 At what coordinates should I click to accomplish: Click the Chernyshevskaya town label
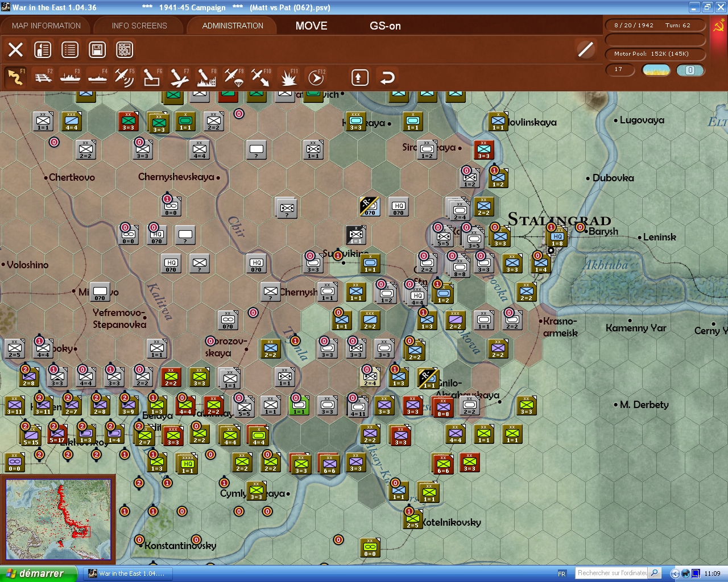point(176,177)
